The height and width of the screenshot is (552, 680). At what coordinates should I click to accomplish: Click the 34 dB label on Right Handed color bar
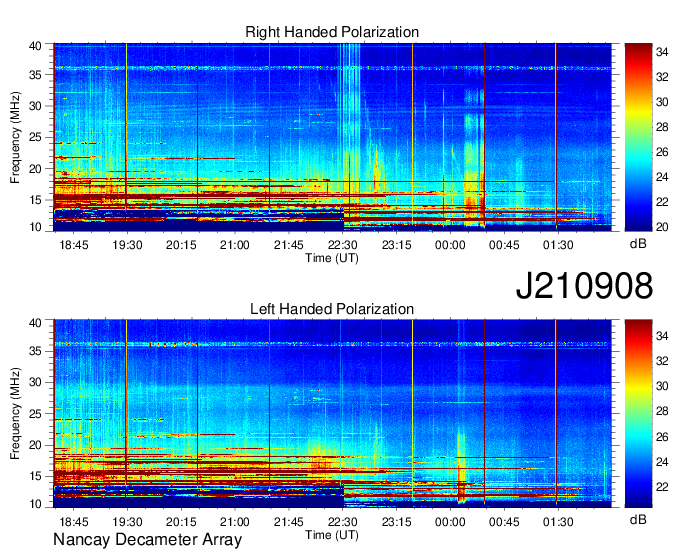[x=662, y=52]
